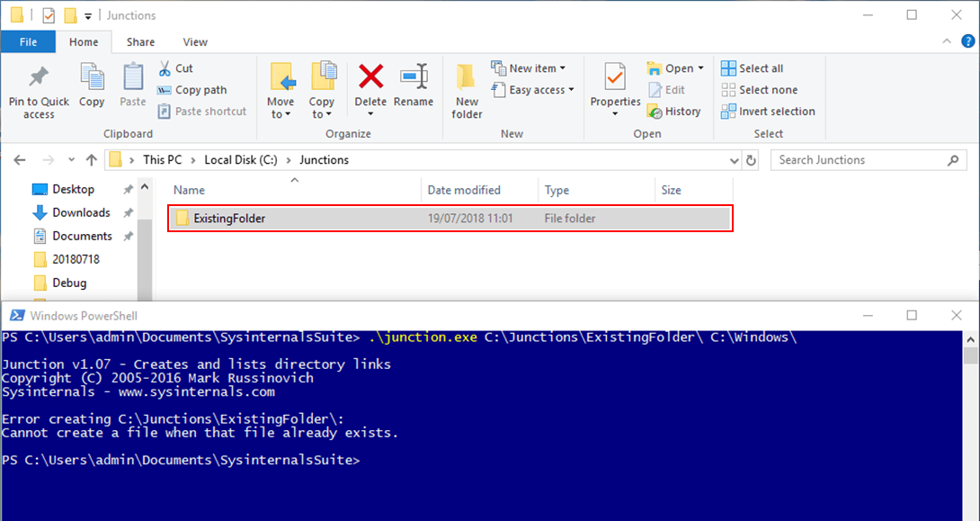Screen dimensions: 980x521
Task: Open Downloads in the navigation pane
Action: click(81, 212)
